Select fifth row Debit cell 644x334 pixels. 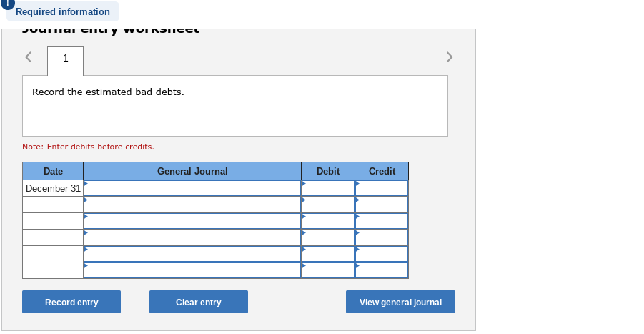[x=328, y=254]
